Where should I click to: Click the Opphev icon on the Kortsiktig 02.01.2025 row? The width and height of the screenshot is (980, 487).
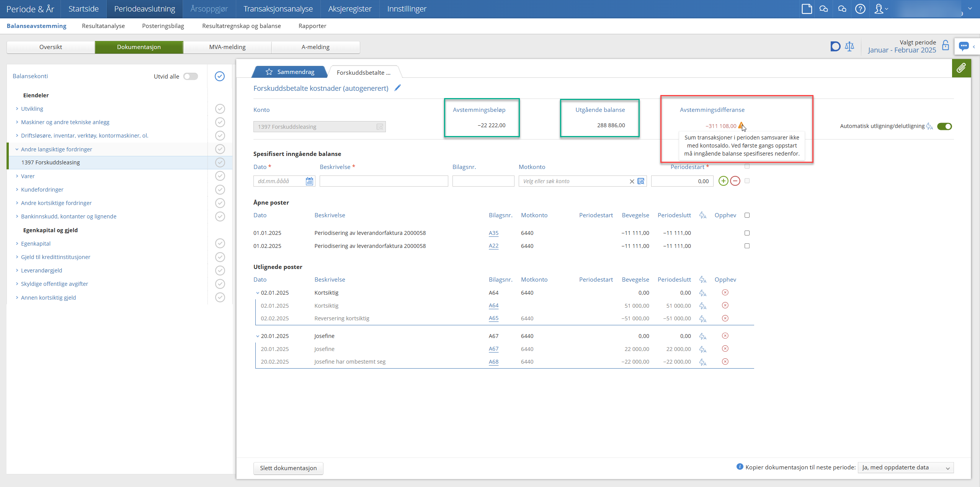725,292
